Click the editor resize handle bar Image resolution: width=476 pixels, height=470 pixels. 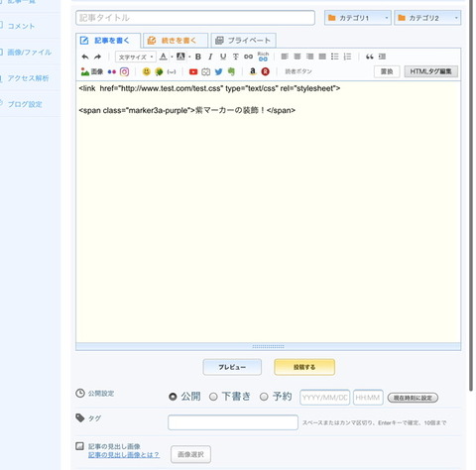268,346
